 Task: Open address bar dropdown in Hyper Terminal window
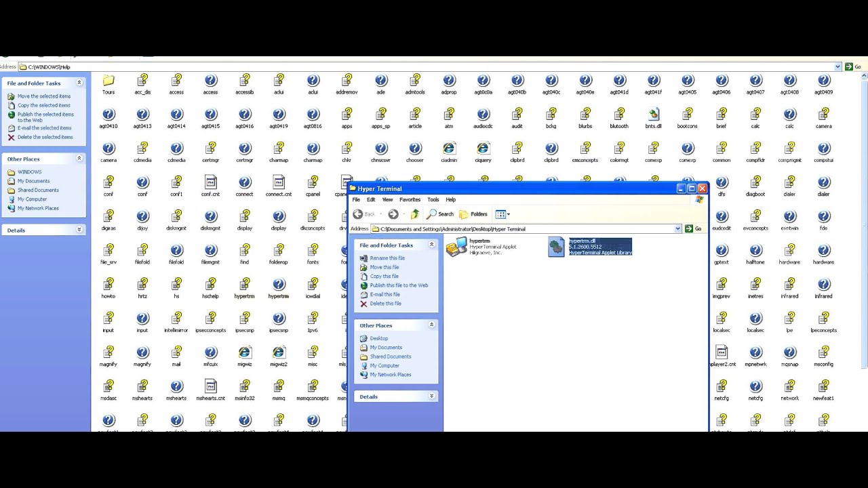[x=677, y=229]
